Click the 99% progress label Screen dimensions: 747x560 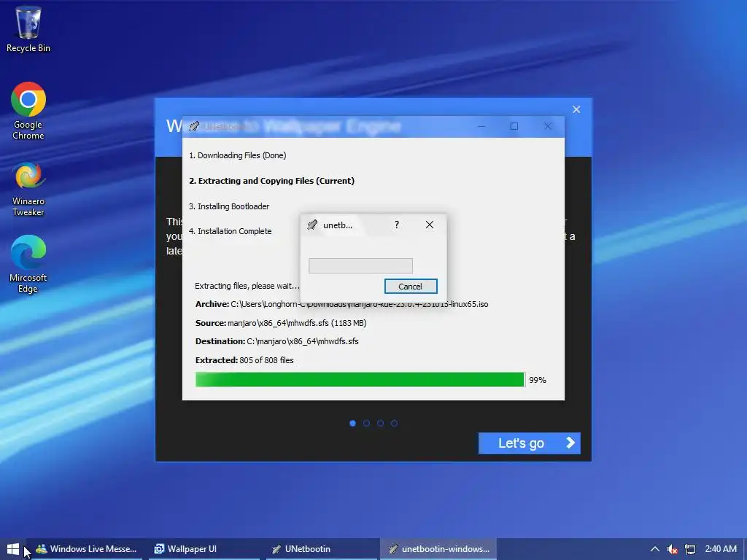(x=538, y=380)
